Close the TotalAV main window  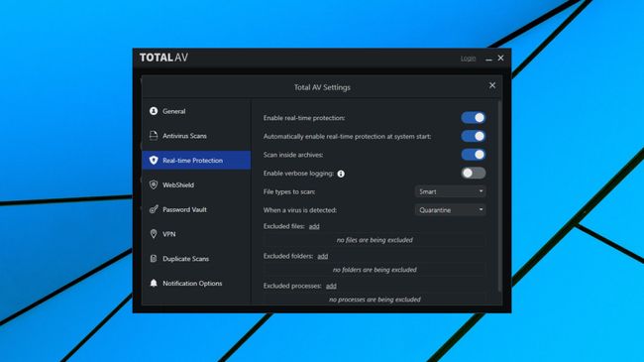point(500,58)
